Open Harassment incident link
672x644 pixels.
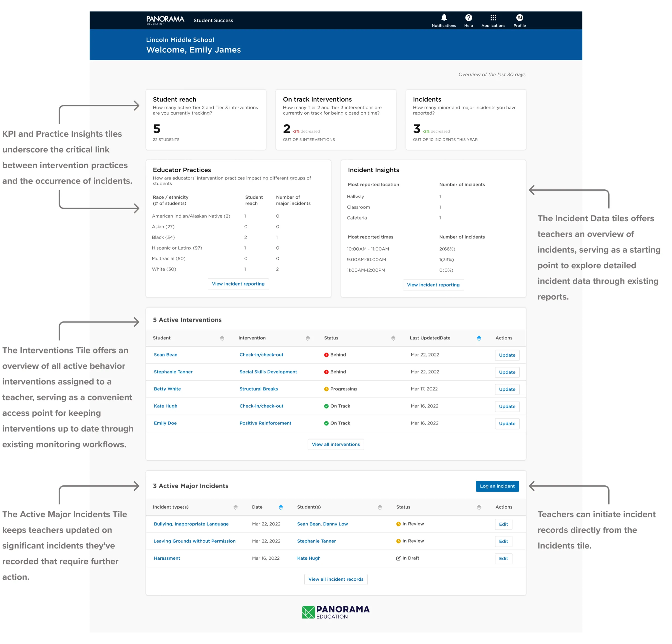coord(167,559)
